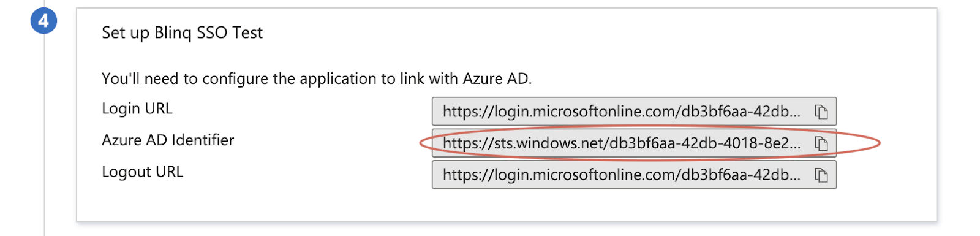Copy the Login URL to clipboard
The width and height of the screenshot is (980, 236).
(821, 112)
